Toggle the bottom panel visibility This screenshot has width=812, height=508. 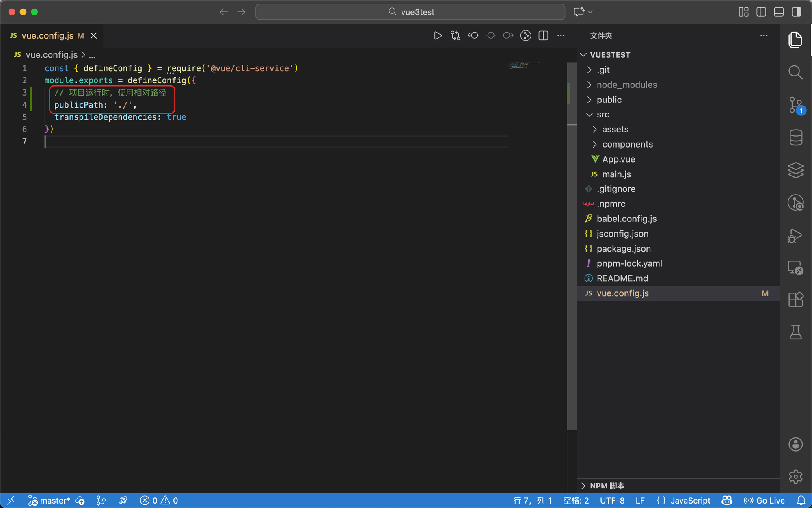779,12
